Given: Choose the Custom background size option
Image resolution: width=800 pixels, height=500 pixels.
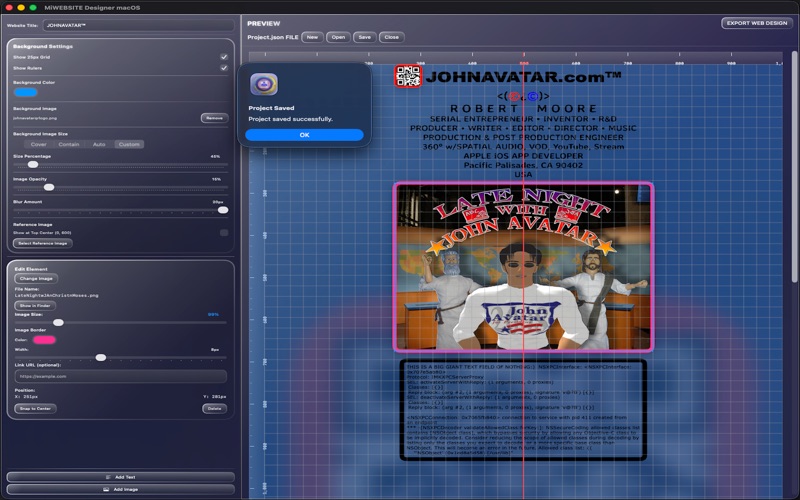Looking at the screenshot, I should [129, 144].
